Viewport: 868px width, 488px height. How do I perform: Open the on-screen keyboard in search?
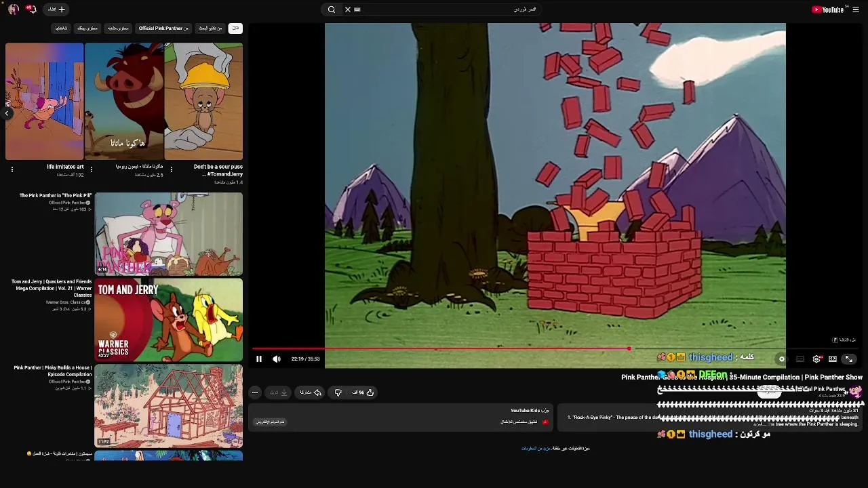[x=357, y=9]
